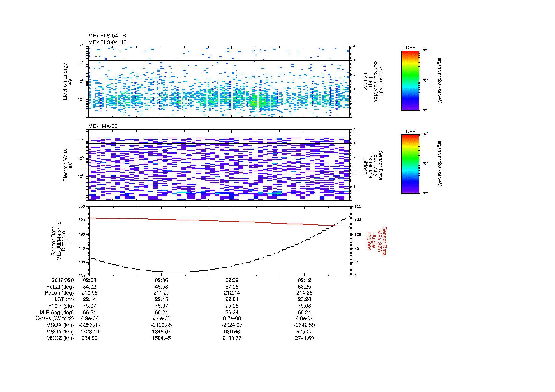This screenshot has width=555, height=392.
Task: Click the time tick label '02:09'
Action: click(x=232, y=280)
